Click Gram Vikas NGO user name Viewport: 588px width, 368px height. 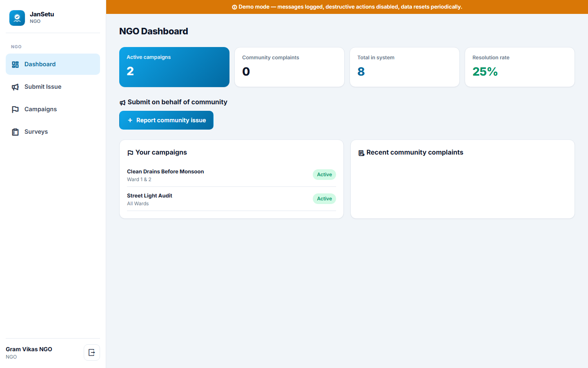pyautogui.click(x=29, y=349)
